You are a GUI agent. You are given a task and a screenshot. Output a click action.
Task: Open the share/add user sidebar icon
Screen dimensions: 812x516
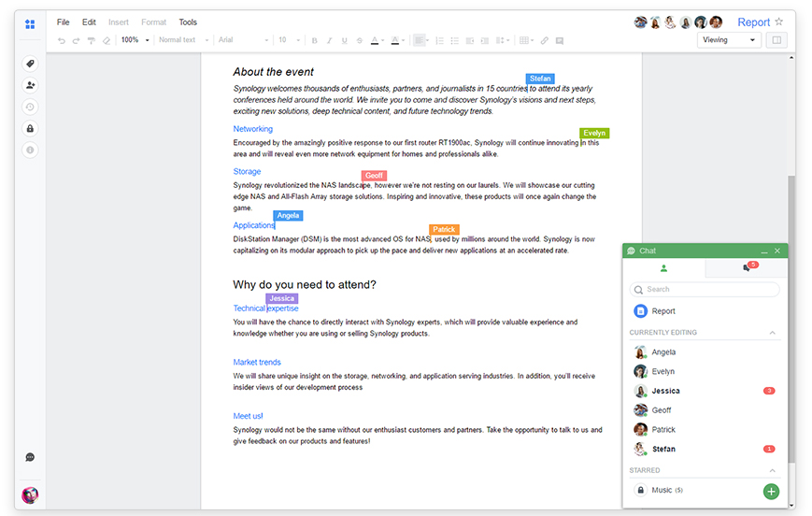click(30, 85)
